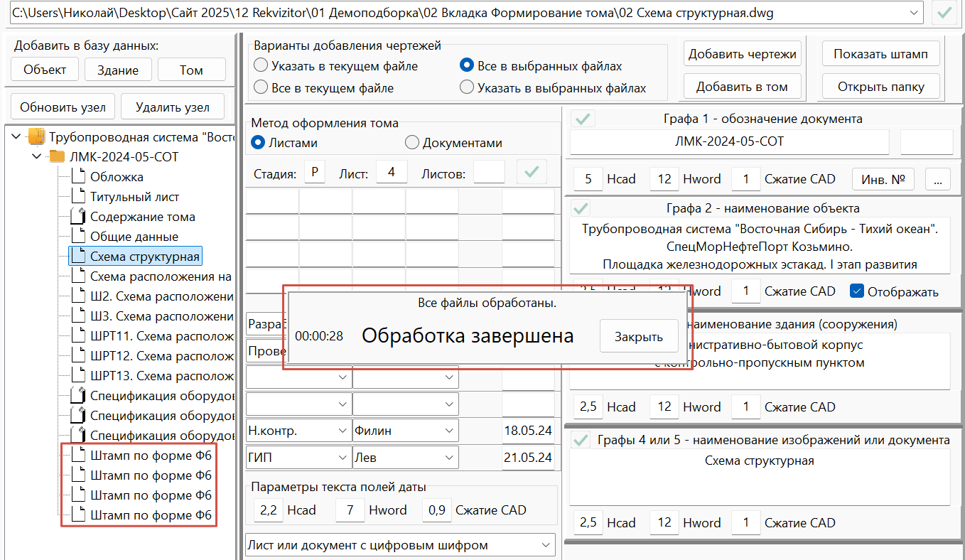Toggle the checkmark icon beside Графы 4 или 5
Image resolution: width=965 pixels, height=560 pixels.
pos(581,440)
